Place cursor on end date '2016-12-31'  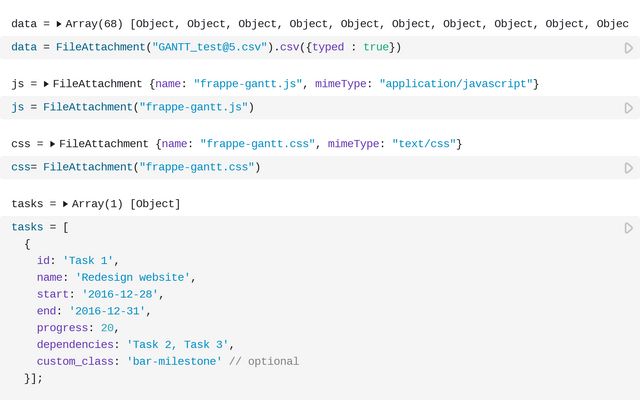[x=107, y=311]
